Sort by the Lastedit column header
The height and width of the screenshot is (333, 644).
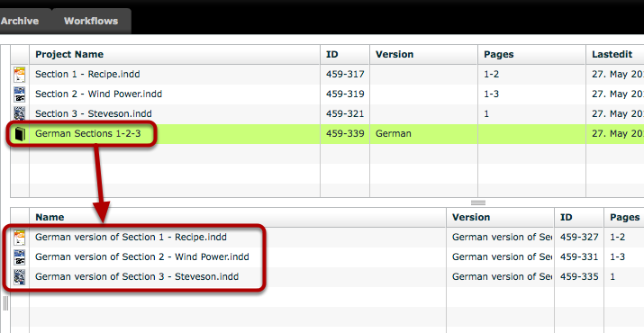click(x=615, y=55)
